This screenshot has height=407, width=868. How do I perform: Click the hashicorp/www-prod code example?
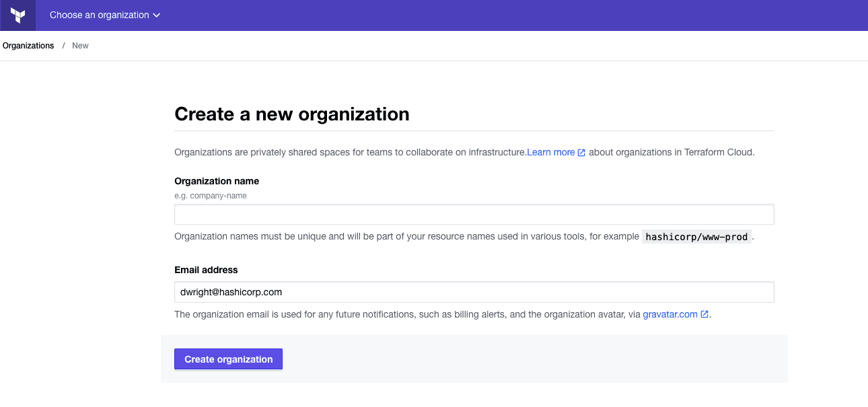coord(696,237)
